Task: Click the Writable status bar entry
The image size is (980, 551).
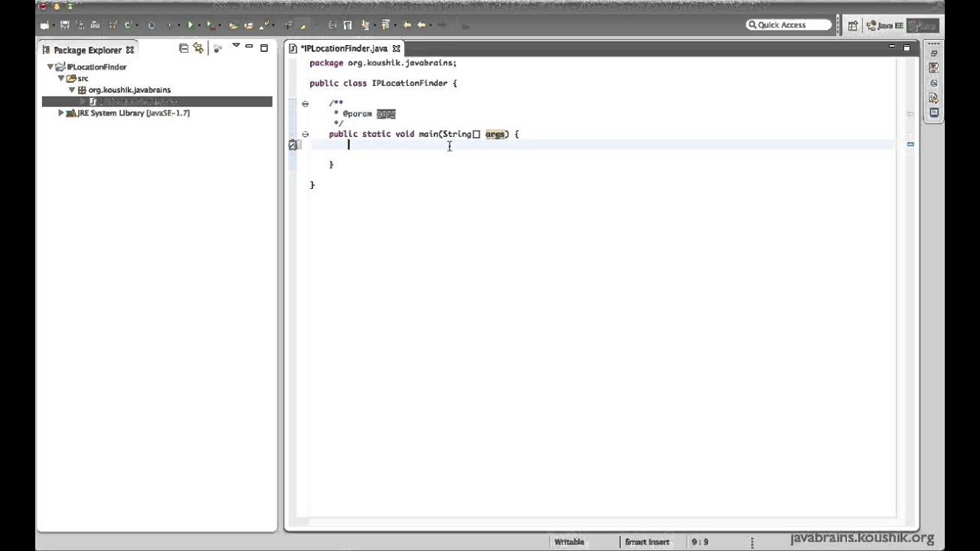Action: click(x=569, y=542)
